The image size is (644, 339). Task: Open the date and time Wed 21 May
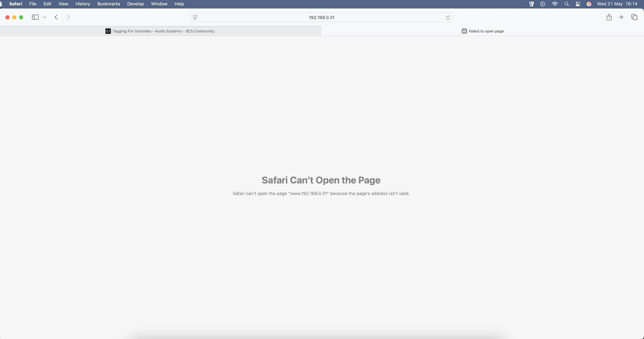[x=617, y=4]
